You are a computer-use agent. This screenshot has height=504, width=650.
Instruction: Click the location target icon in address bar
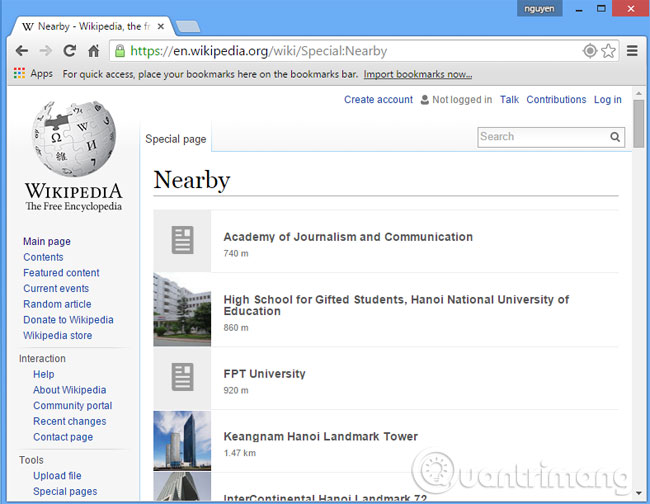click(589, 51)
